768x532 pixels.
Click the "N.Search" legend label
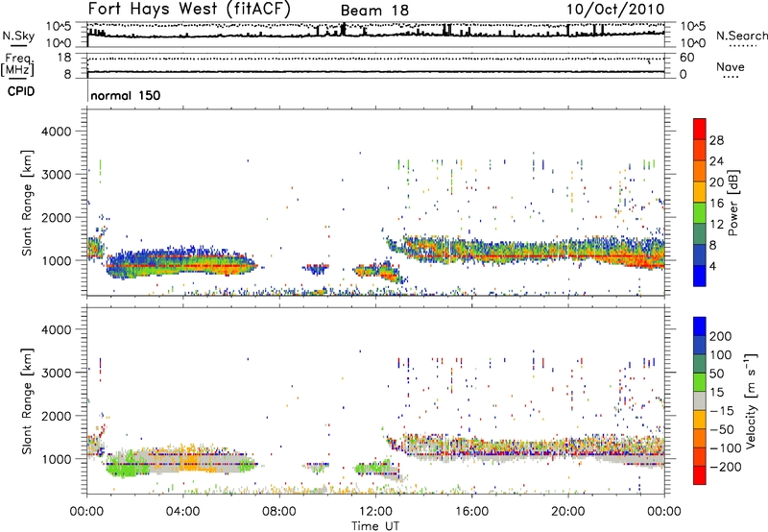click(741, 36)
